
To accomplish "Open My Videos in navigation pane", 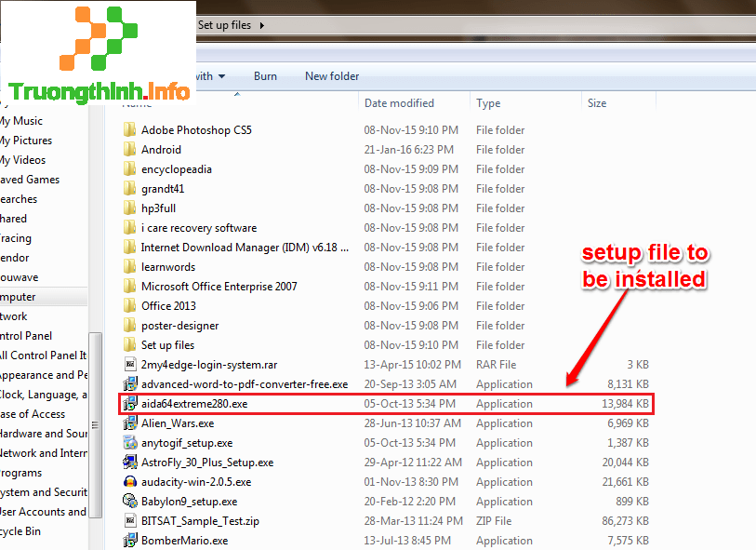I will [22, 160].
